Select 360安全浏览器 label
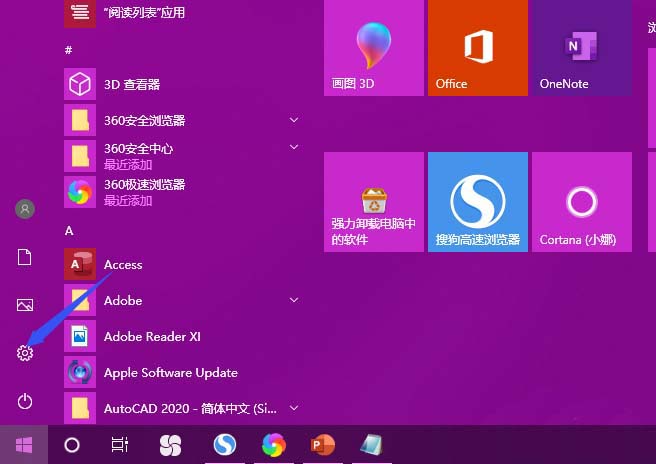656x464 pixels. 144,120
